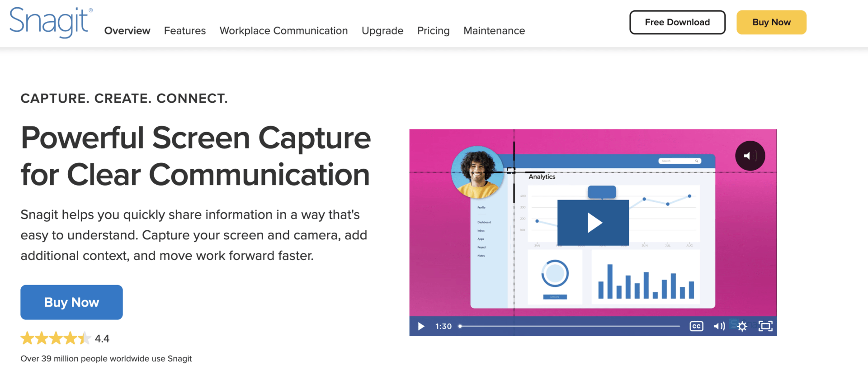Click the Snagit logo
This screenshot has height=386, width=868.
[51, 23]
